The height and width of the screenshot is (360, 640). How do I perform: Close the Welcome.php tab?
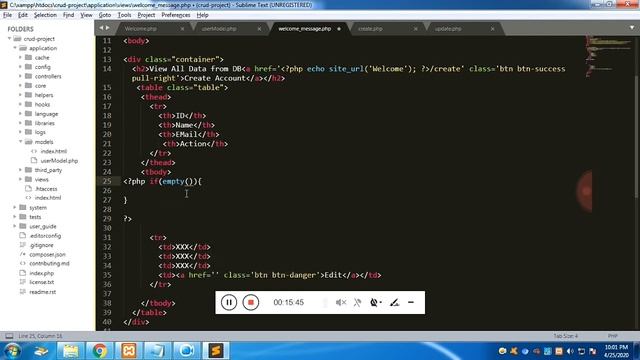click(x=182, y=29)
